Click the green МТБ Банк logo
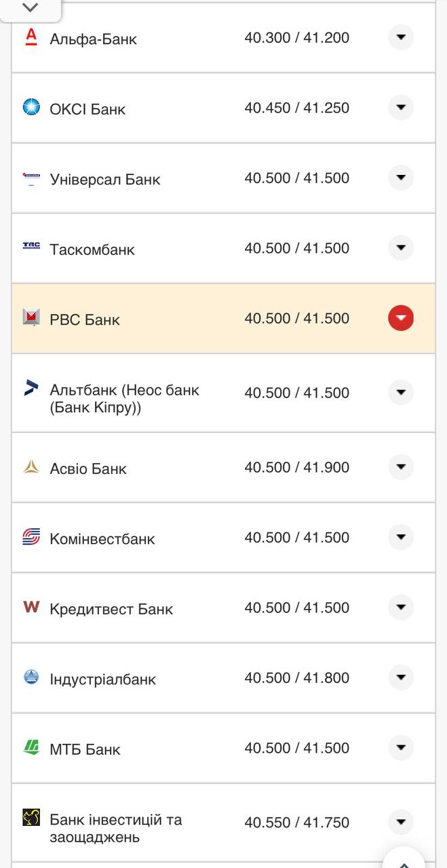The image size is (447, 868). [30, 747]
